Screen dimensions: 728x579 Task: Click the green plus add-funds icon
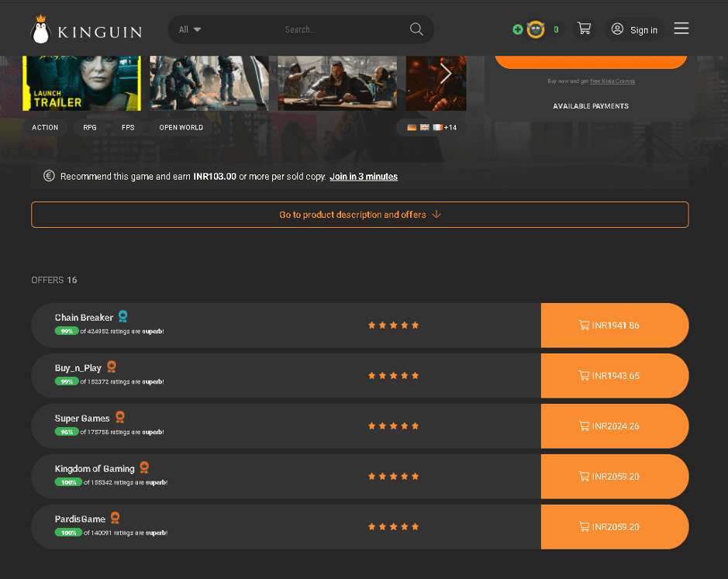pyautogui.click(x=518, y=29)
